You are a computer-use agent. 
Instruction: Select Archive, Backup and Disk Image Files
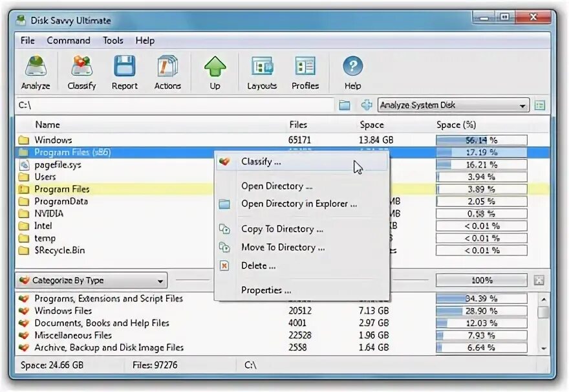pyautogui.click(x=277, y=347)
